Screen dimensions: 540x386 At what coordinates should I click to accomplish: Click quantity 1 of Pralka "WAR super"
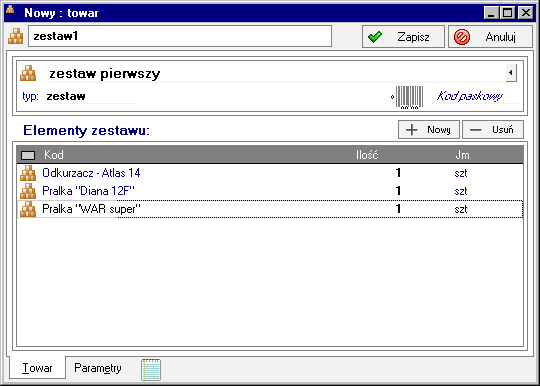click(x=398, y=209)
